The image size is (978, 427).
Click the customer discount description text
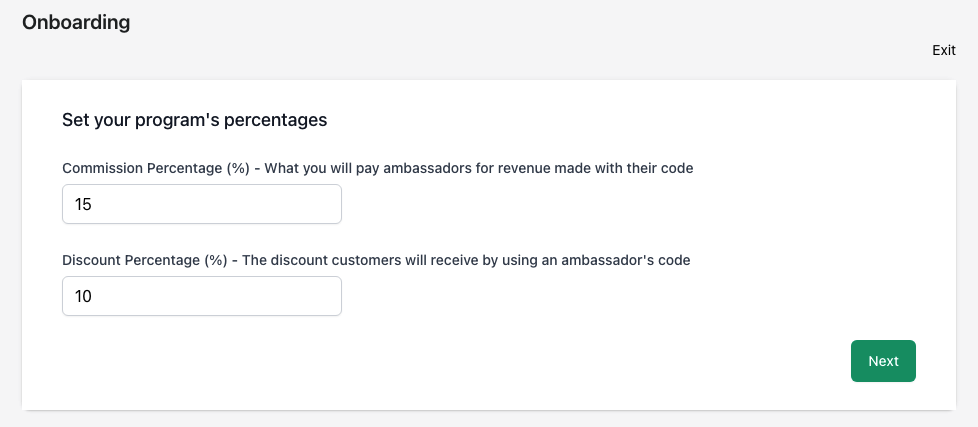pos(466,261)
